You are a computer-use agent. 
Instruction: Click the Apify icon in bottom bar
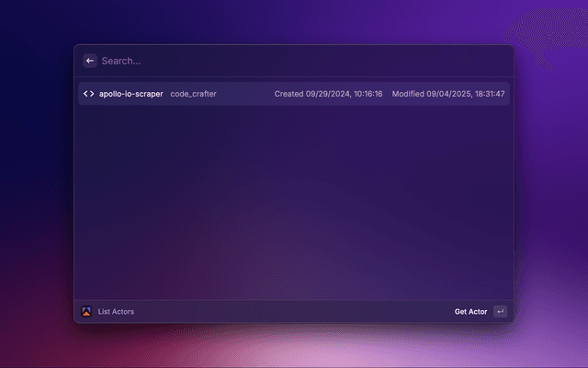click(x=87, y=311)
